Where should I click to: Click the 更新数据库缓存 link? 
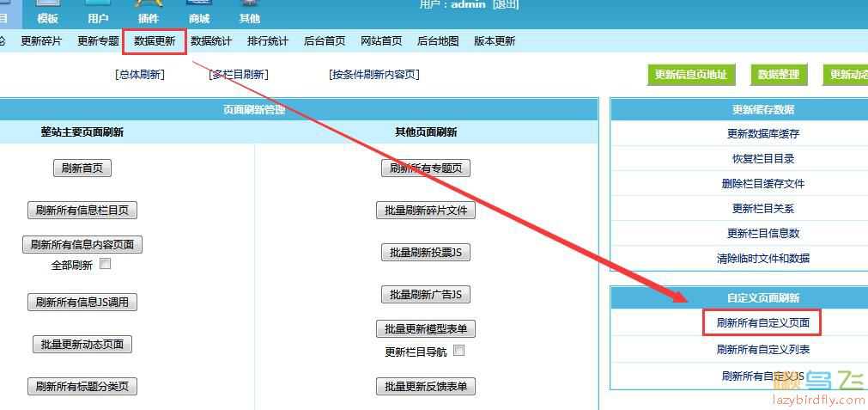[x=762, y=133]
